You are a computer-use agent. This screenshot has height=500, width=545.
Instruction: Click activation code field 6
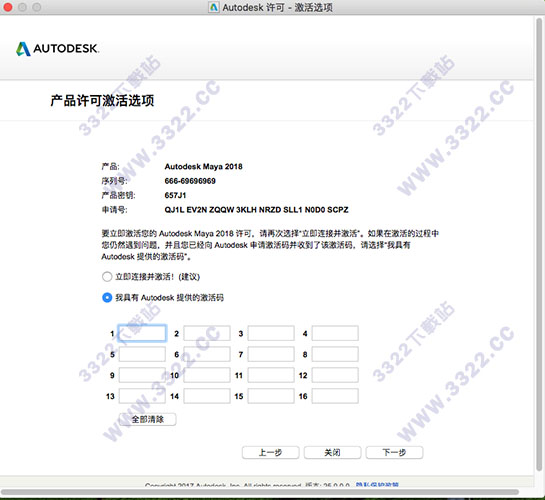point(207,354)
